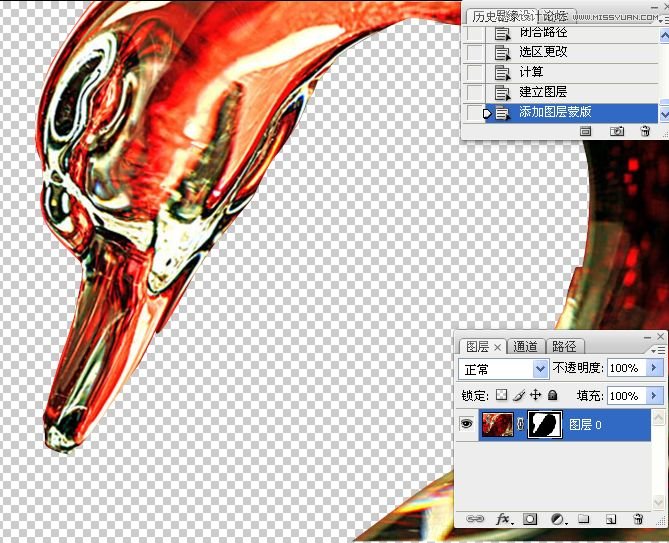Toggle the lock all padlock option

(x=552, y=396)
